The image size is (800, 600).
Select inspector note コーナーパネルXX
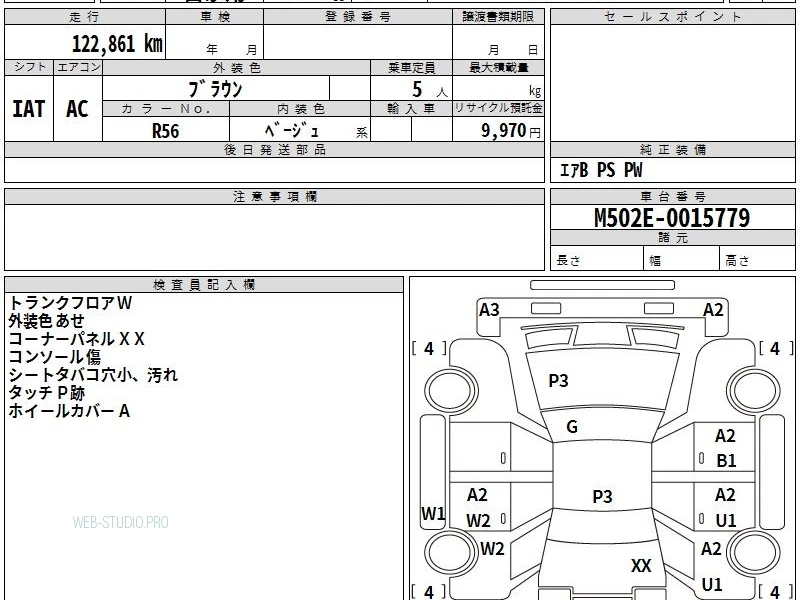[77, 339]
